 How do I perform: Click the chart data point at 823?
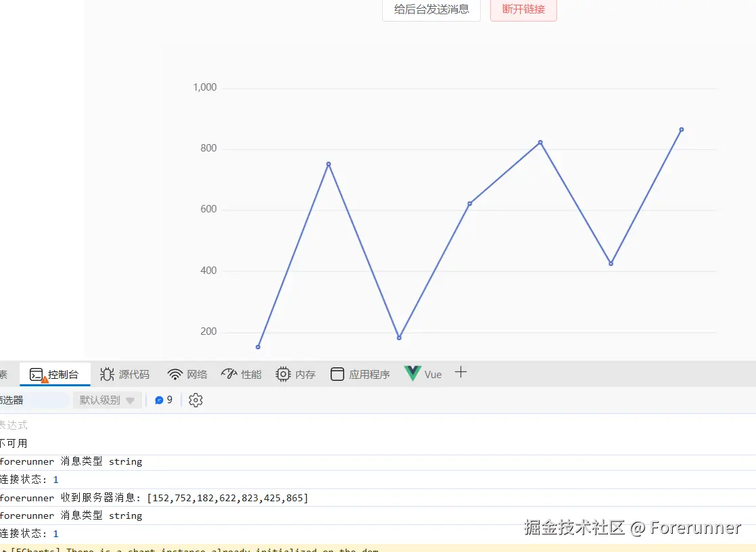click(x=540, y=142)
